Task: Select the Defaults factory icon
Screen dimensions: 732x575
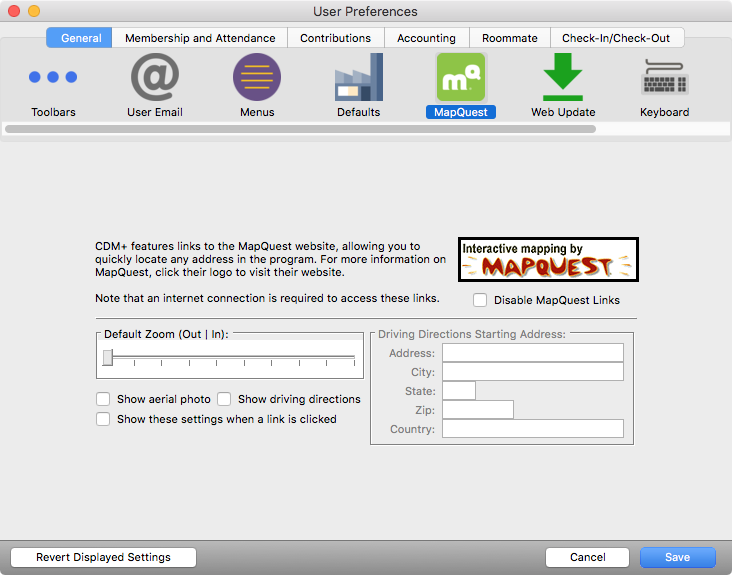Action: [358, 78]
